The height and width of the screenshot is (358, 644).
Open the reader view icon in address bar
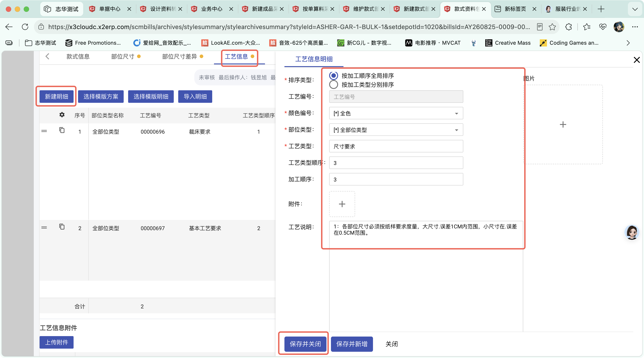[x=540, y=27]
